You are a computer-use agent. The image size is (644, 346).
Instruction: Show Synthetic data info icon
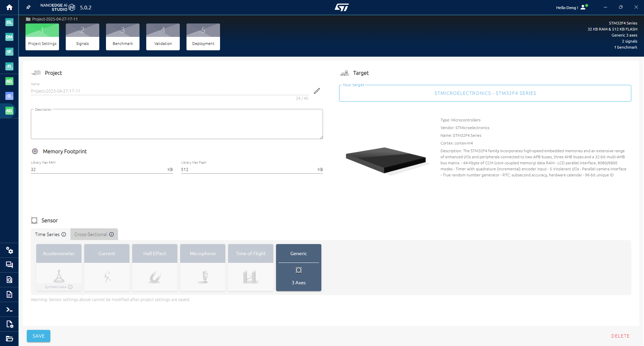tap(70, 287)
